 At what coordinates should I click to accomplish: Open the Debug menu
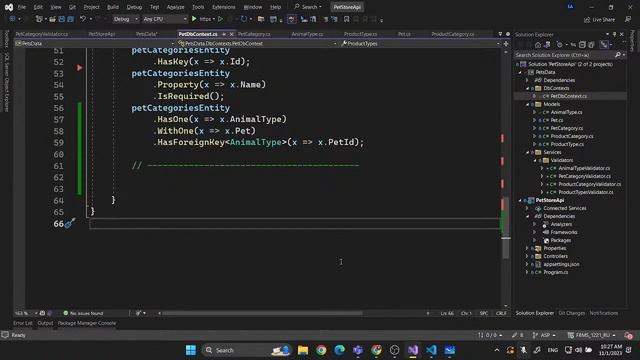coord(134,7)
